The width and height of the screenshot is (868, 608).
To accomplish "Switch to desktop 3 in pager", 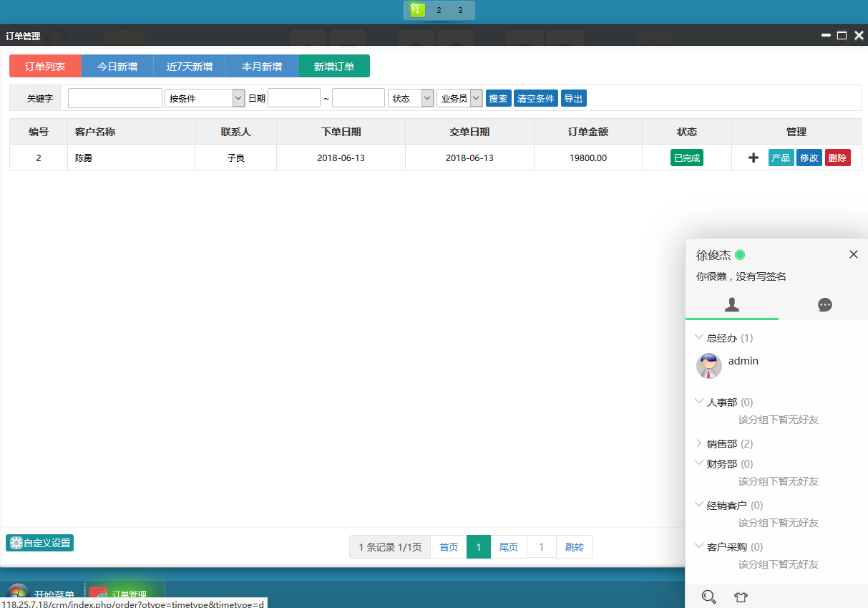I will [460, 10].
